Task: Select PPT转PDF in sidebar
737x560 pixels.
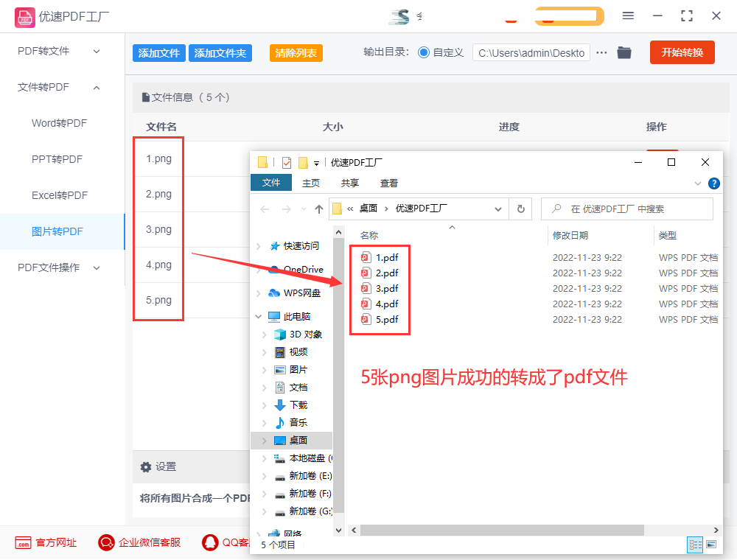Action: click(57, 159)
